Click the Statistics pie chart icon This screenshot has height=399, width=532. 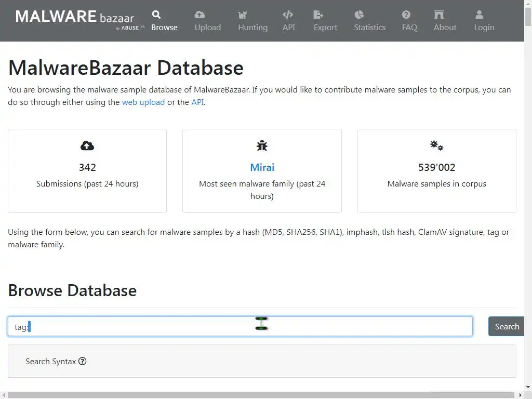359,15
